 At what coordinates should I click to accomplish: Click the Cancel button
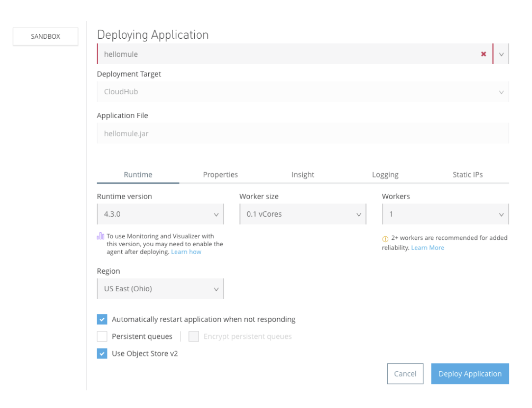(405, 374)
